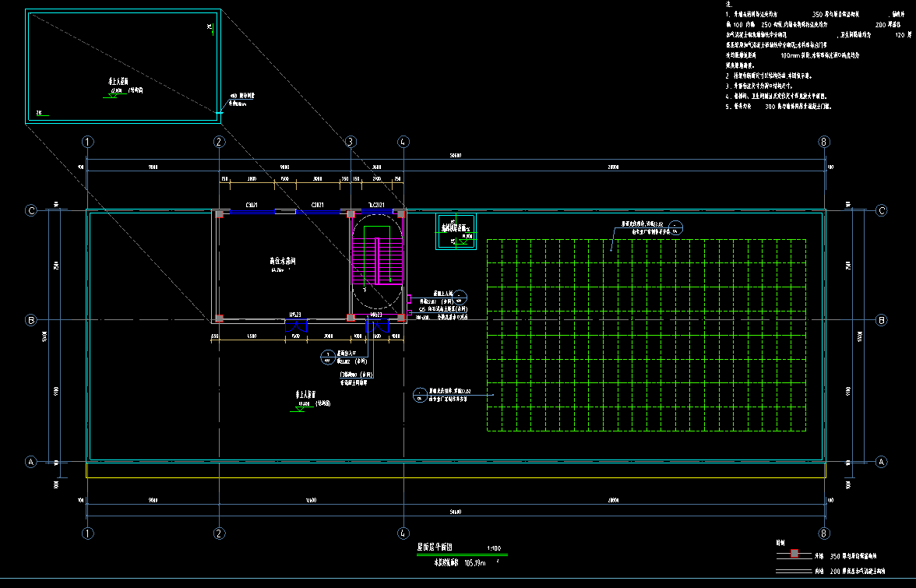This screenshot has width=916, height=588.
Task: Click the gray wall swatch in the legend
Action: tap(794, 555)
